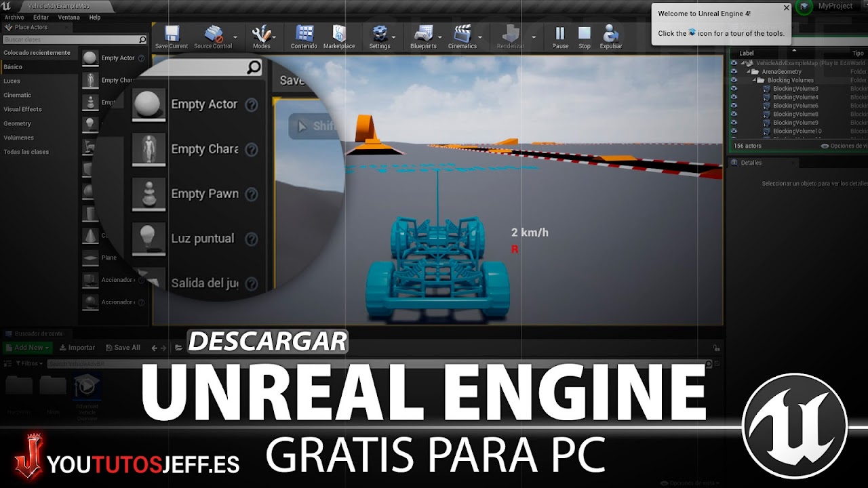Open help for Empty Actor

pyautogui.click(x=142, y=58)
